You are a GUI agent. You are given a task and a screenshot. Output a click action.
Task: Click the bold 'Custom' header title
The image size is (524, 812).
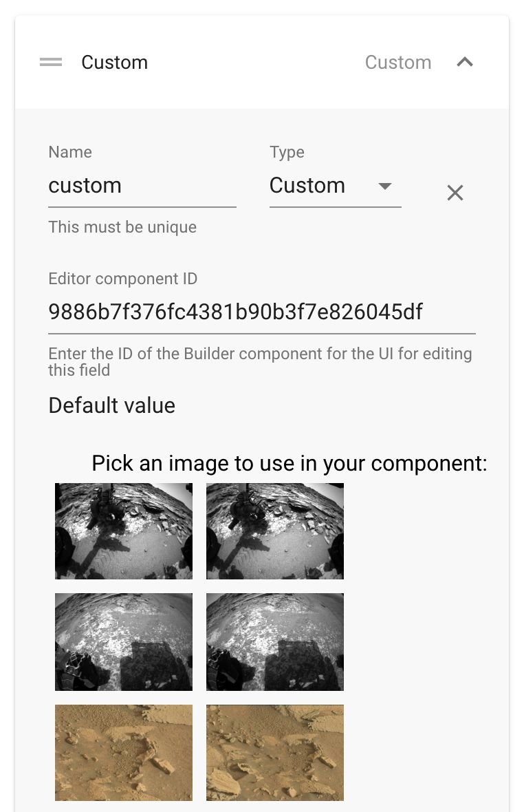coord(114,63)
